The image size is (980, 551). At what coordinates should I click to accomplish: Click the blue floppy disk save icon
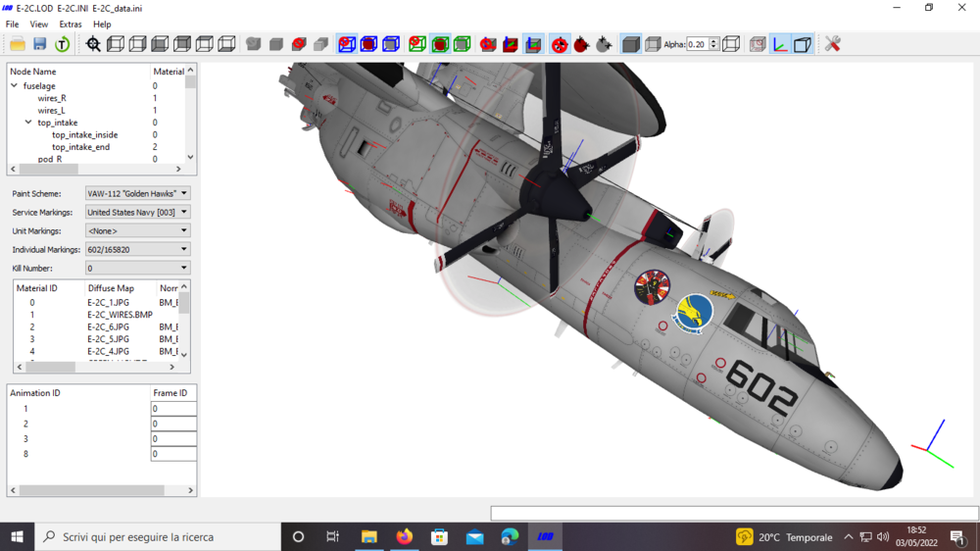(40, 44)
